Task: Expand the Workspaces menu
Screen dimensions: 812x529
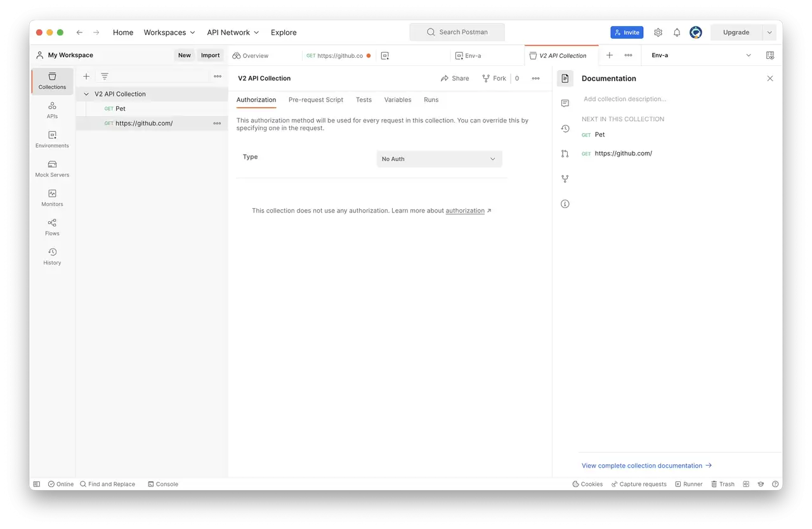Action: coord(169,32)
